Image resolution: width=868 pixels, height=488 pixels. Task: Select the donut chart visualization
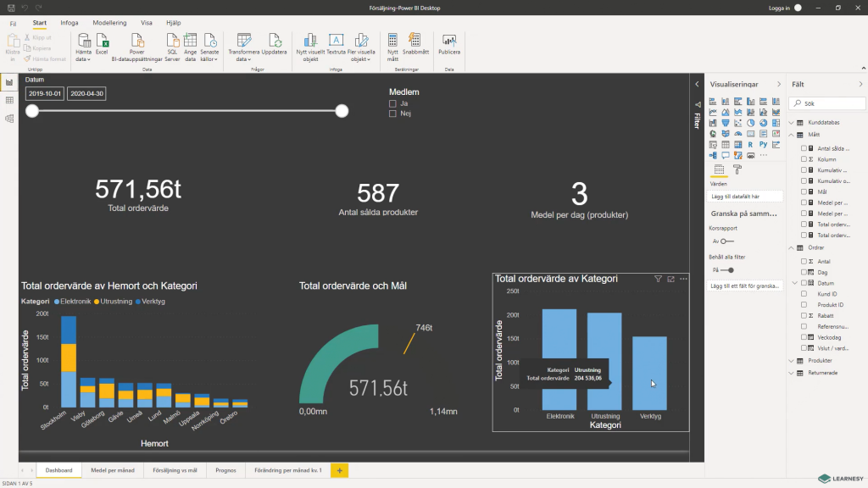tap(764, 123)
